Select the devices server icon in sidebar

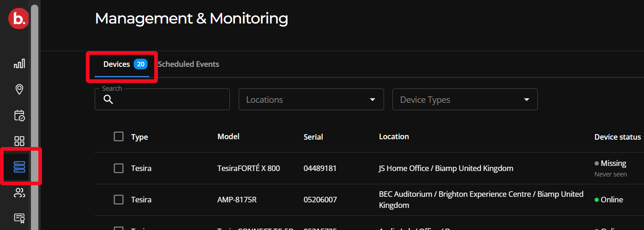point(19,166)
